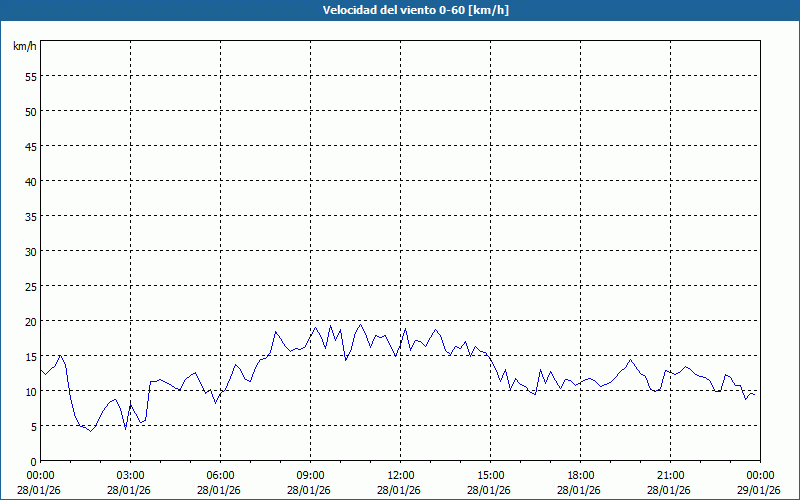The image size is (800, 500).
Task: Click the x-axis time label '15:00'
Action: tap(490, 476)
